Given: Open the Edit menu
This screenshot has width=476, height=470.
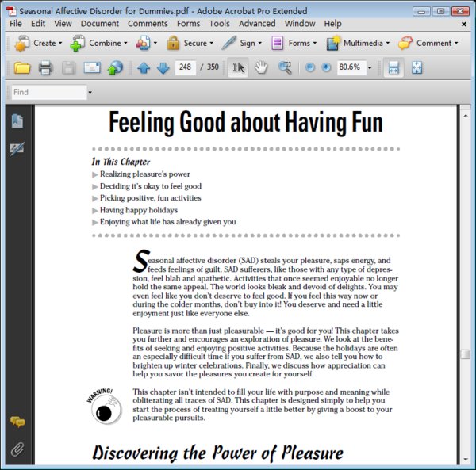Looking at the screenshot, I should click(38, 23).
